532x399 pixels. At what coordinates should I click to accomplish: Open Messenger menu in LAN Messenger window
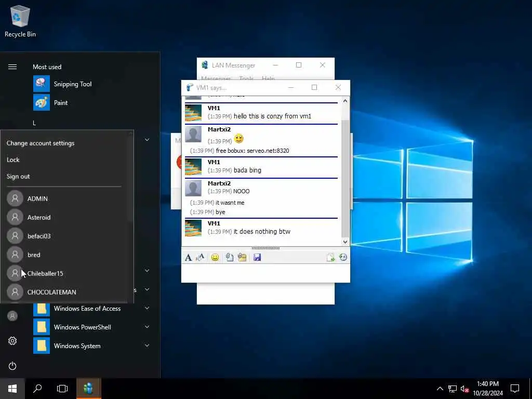[x=216, y=78]
